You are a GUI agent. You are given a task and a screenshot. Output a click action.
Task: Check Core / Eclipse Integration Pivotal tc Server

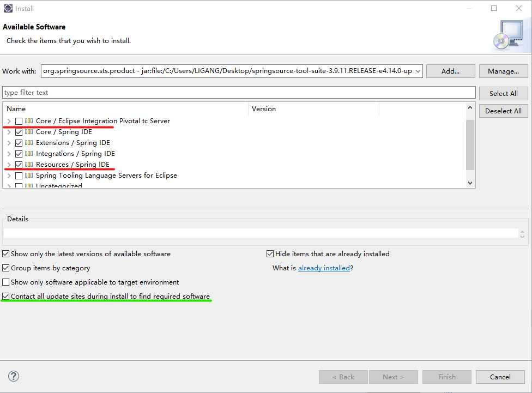tap(19, 121)
